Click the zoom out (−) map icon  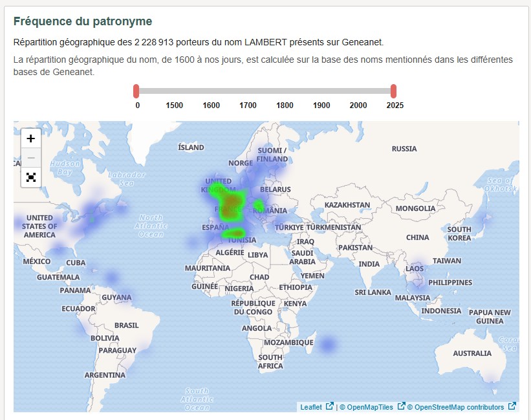(x=30, y=157)
